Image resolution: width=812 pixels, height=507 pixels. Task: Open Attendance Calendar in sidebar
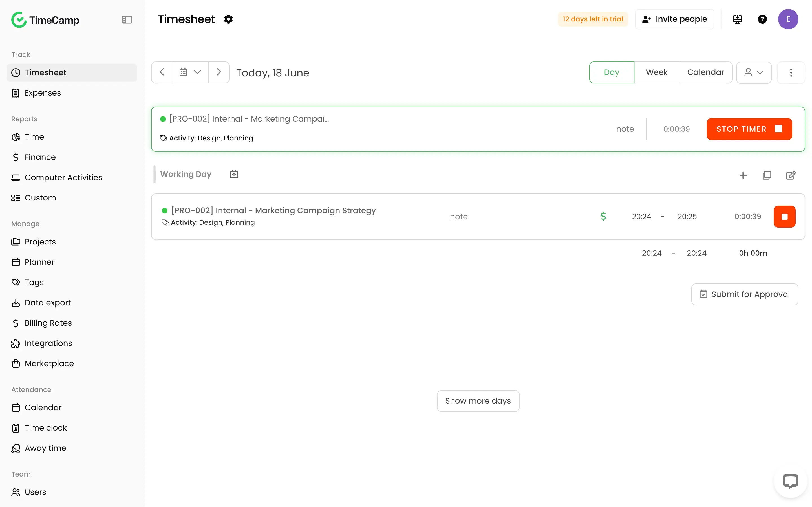coord(72,408)
